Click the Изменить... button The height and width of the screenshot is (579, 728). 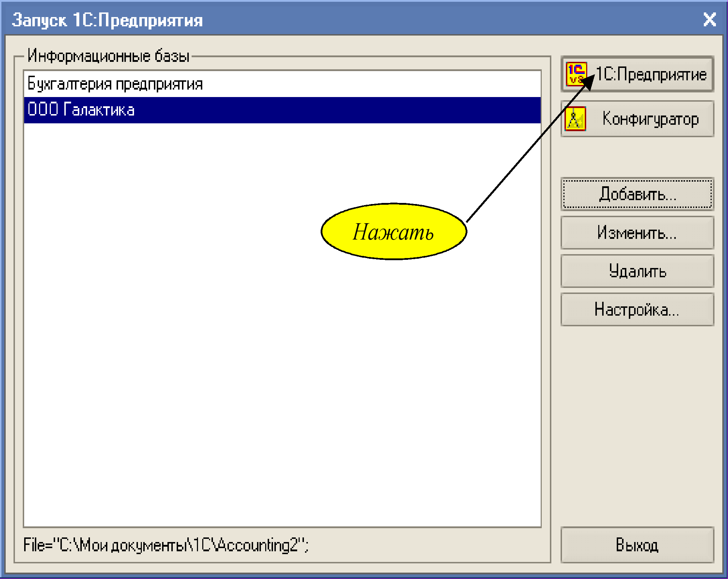tap(637, 233)
